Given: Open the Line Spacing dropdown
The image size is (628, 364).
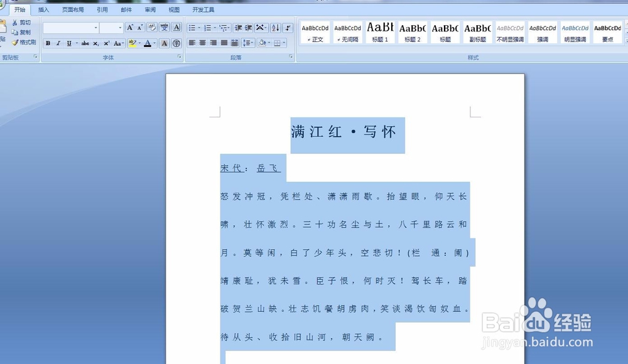Looking at the screenshot, I should pos(247,43).
